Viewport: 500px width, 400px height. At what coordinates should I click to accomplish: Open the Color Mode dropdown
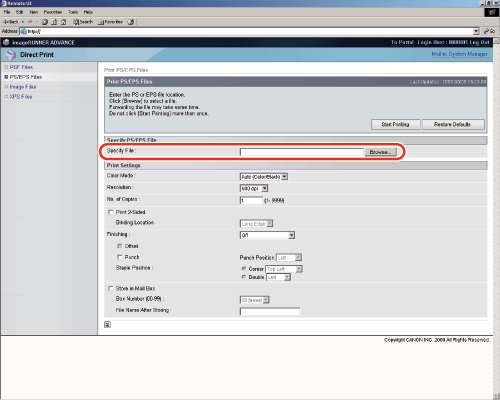point(264,177)
